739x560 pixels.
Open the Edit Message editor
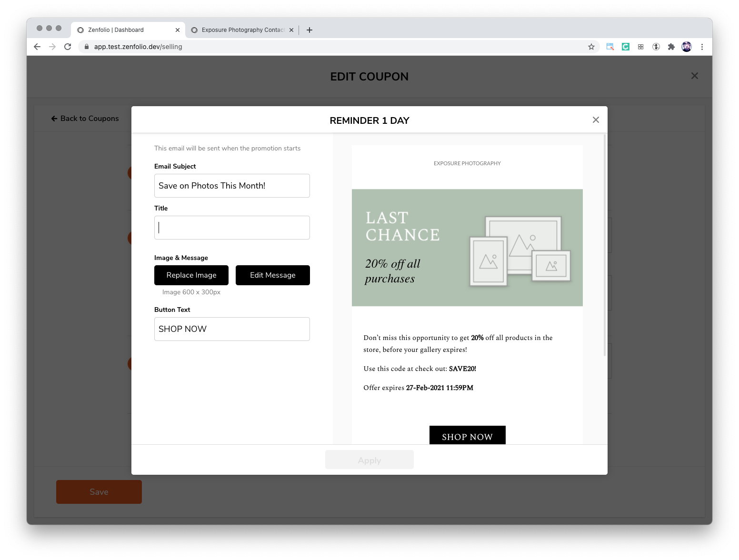pyautogui.click(x=272, y=275)
